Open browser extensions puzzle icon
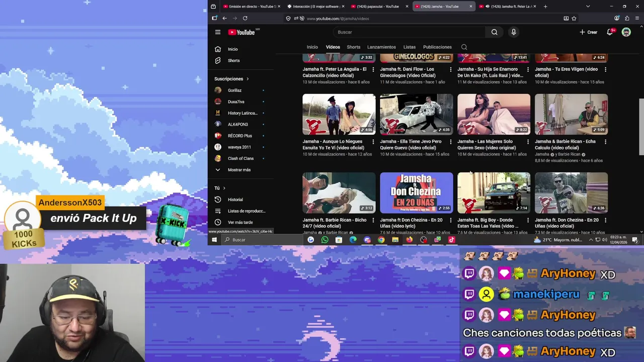 point(627,18)
